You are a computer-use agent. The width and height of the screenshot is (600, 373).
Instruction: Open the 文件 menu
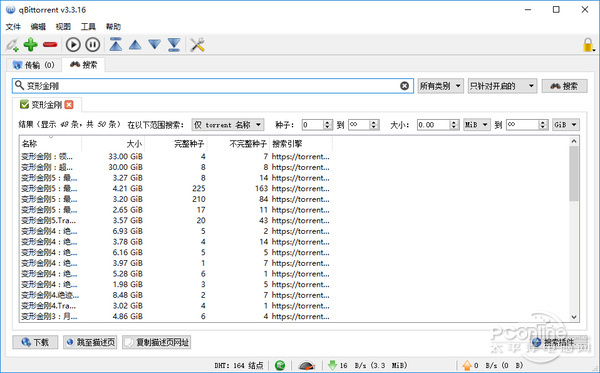(x=13, y=26)
